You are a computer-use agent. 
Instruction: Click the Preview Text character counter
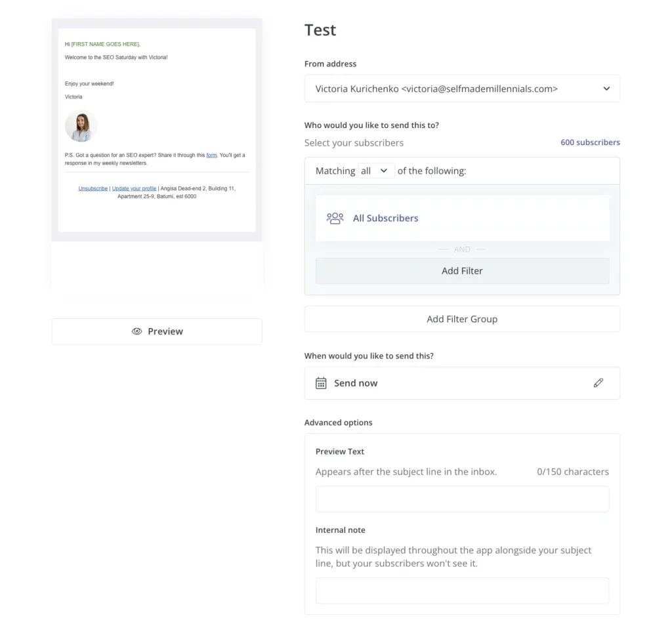click(572, 471)
